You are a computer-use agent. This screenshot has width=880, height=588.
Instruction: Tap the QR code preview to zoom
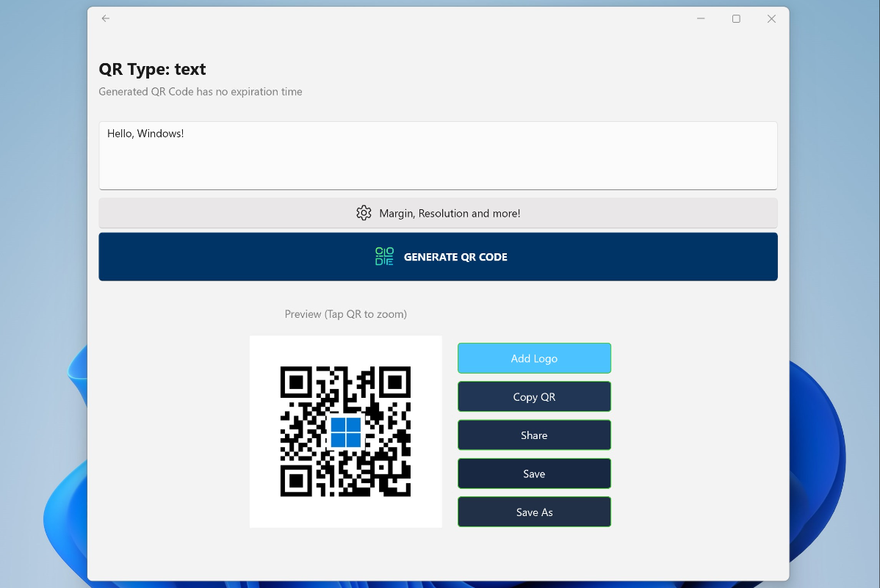click(x=346, y=432)
